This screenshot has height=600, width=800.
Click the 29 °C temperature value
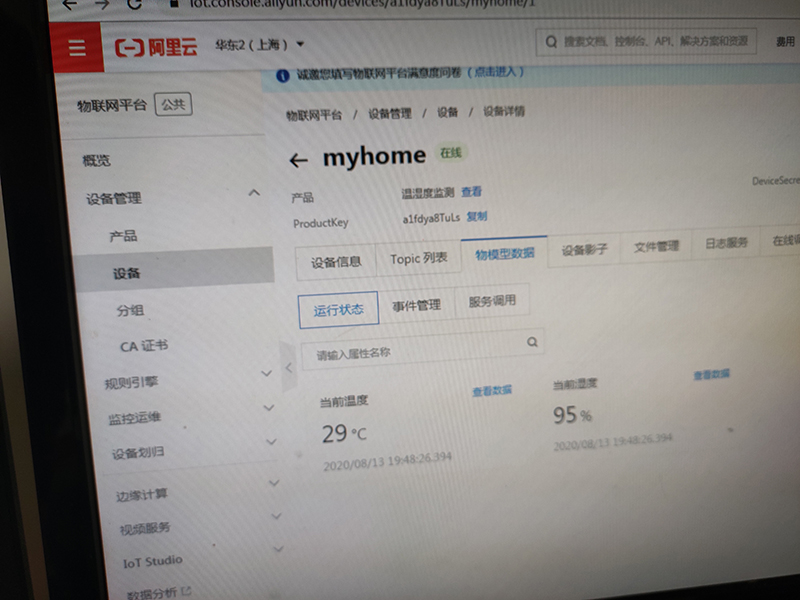pos(344,433)
